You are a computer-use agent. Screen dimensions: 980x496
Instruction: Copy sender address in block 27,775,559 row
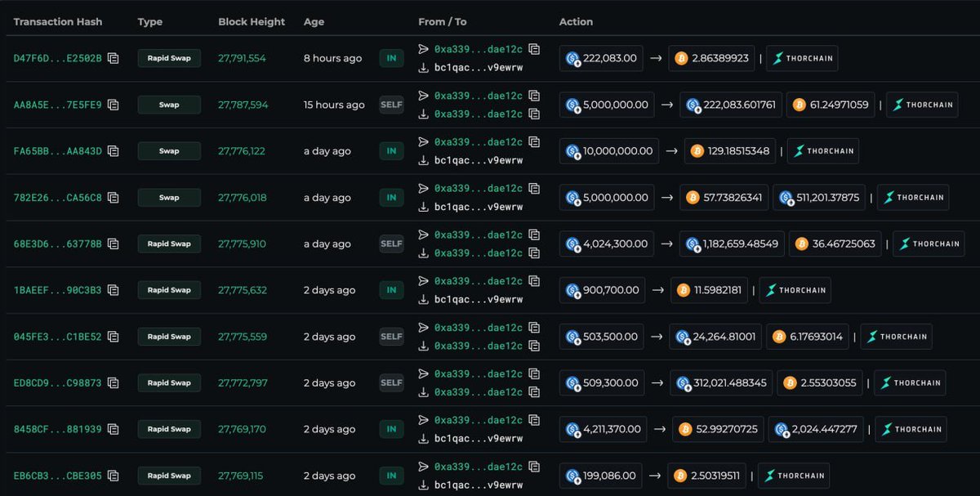point(534,328)
